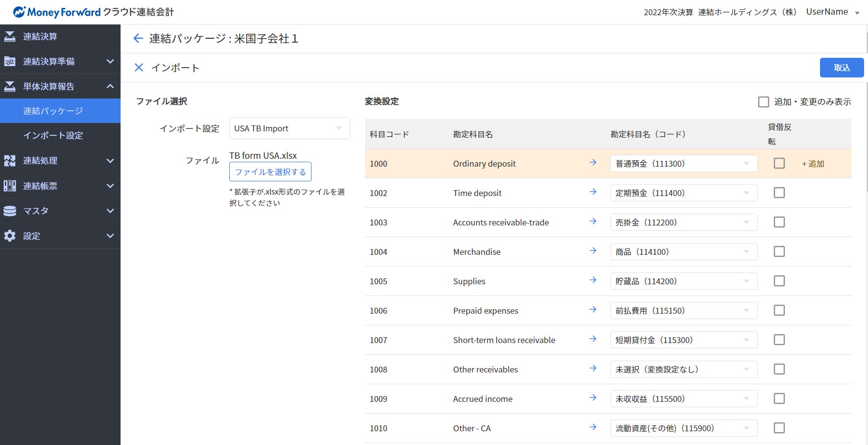Collapse the 単体決算報告 sidebar section
Viewport: 868px width, 445px height.
point(110,86)
